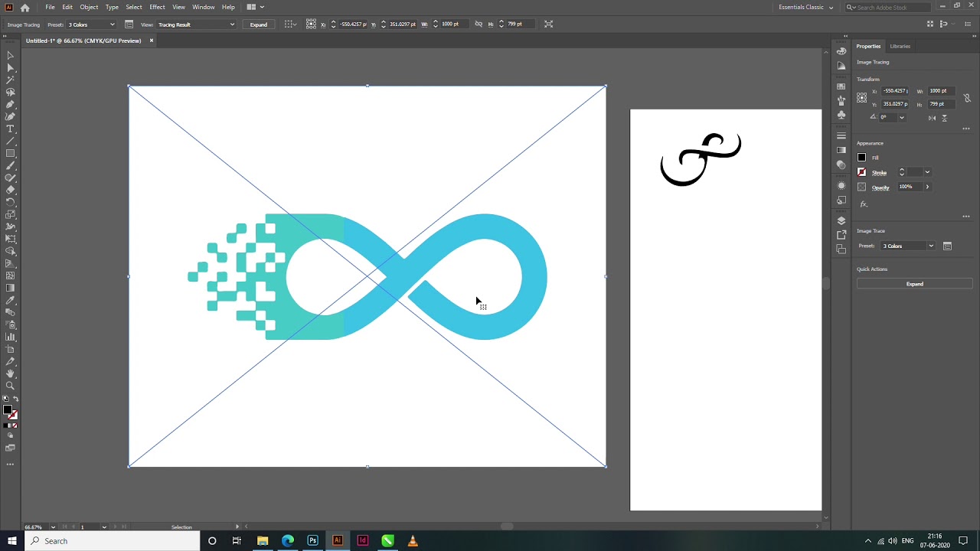Screen dimensions: 980x551
Task: Open the Window menu
Action: coord(203,8)
